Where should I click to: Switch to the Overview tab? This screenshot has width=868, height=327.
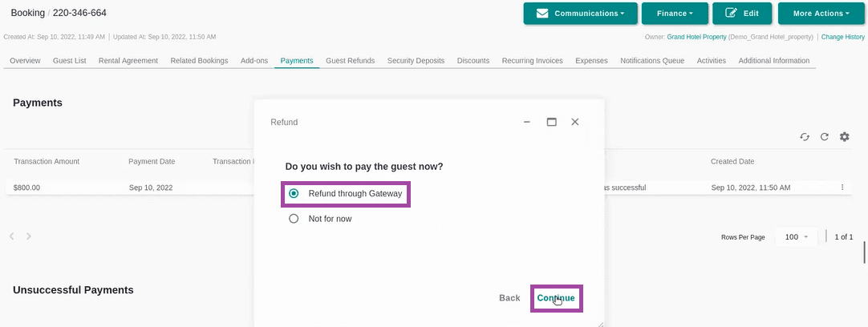[25, 61]
